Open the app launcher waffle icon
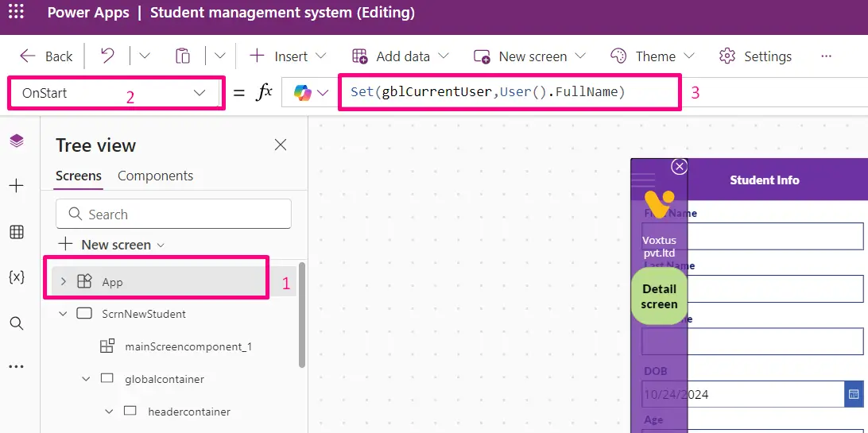Image resolution: width=868 pixels, height=433 pixels. point(16,12)
